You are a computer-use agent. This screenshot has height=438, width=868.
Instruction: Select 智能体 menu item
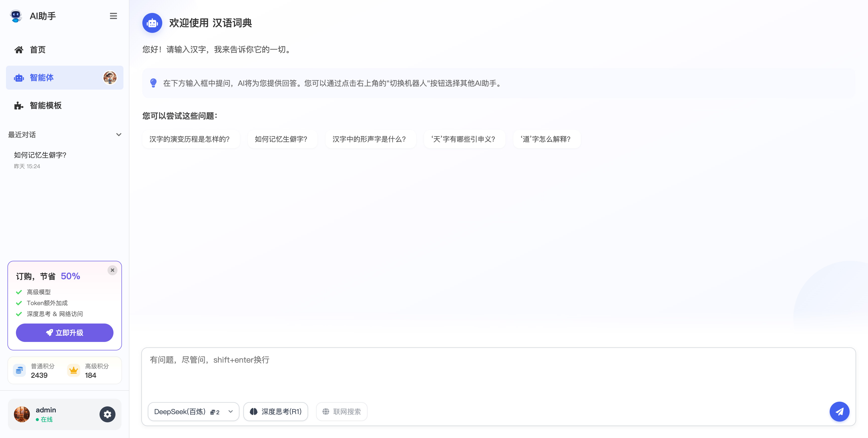[64, 77]
